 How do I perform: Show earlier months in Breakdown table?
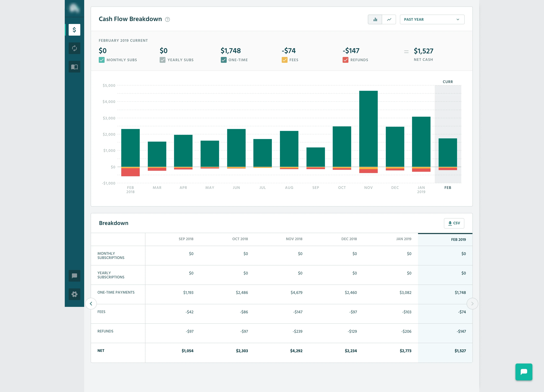(91, 303)
